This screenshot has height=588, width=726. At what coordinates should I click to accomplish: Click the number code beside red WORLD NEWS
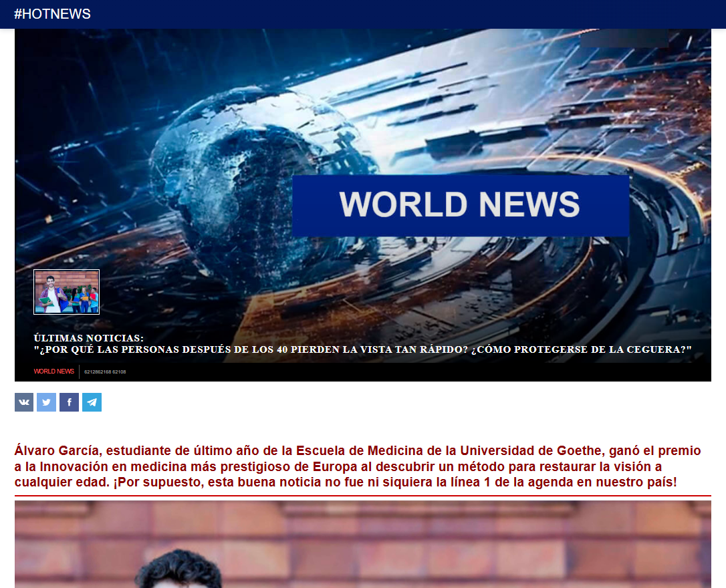pos(105,372)
